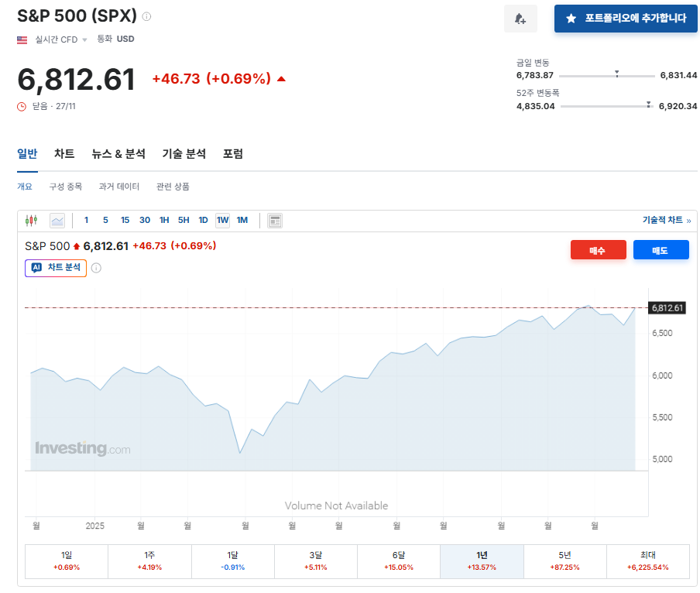
Task: Click 포트폴리오에 추가합니다 button
Action: click(626, 19)
